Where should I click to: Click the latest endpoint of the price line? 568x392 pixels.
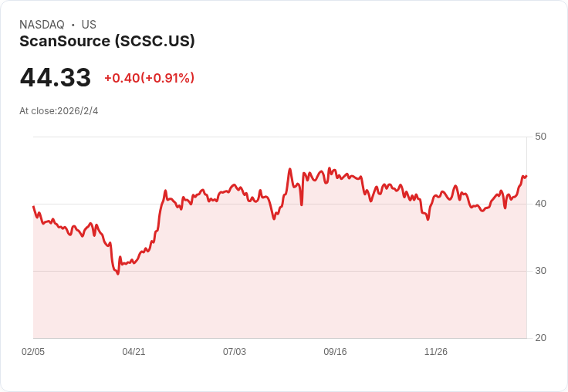526,176
